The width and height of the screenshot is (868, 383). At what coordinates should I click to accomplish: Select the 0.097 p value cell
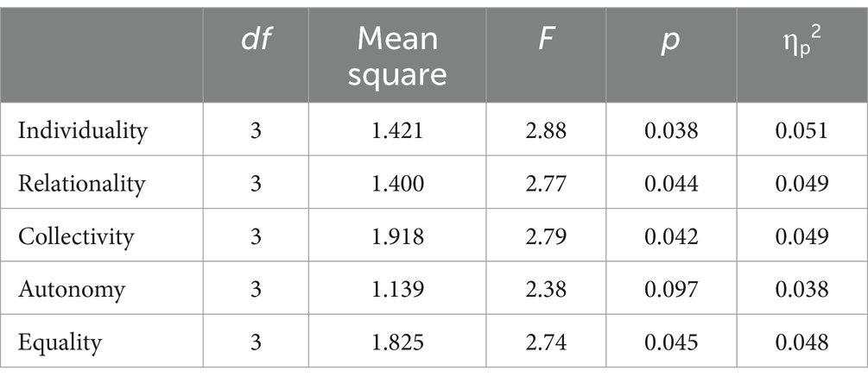coord(671,290)
